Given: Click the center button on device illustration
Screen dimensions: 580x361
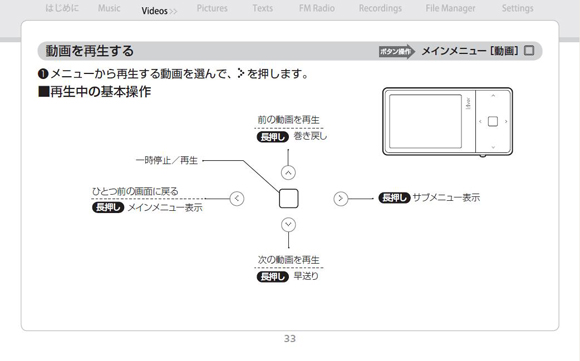Looking at the screenshot, I should pos(493,121).
